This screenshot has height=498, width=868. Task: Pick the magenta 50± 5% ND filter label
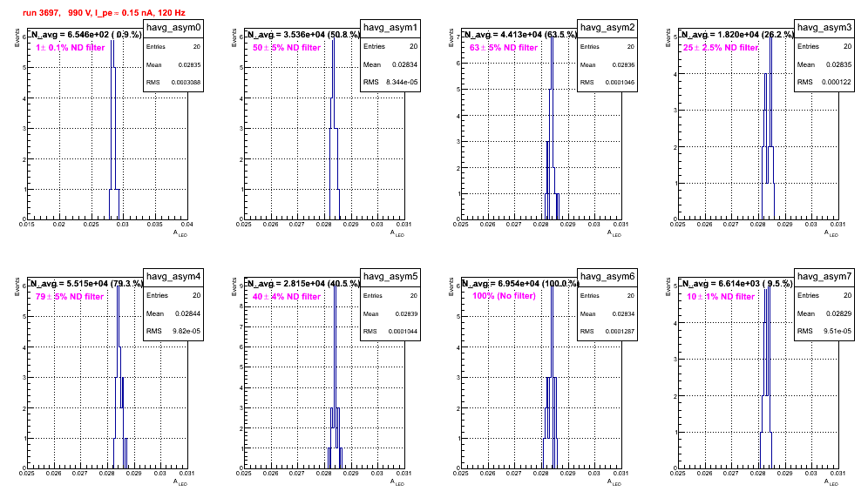287,48
